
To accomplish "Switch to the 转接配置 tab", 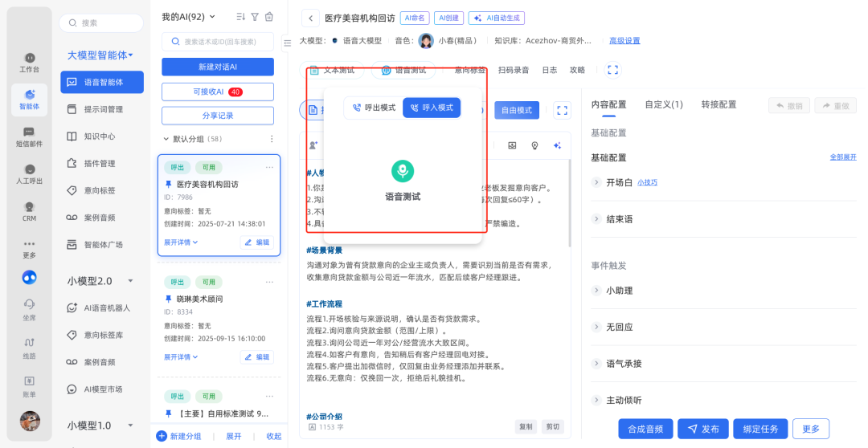I will 719,104.
